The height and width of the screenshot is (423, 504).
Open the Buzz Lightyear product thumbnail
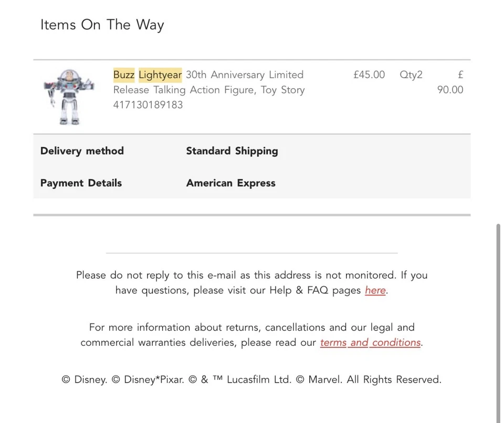69,97
